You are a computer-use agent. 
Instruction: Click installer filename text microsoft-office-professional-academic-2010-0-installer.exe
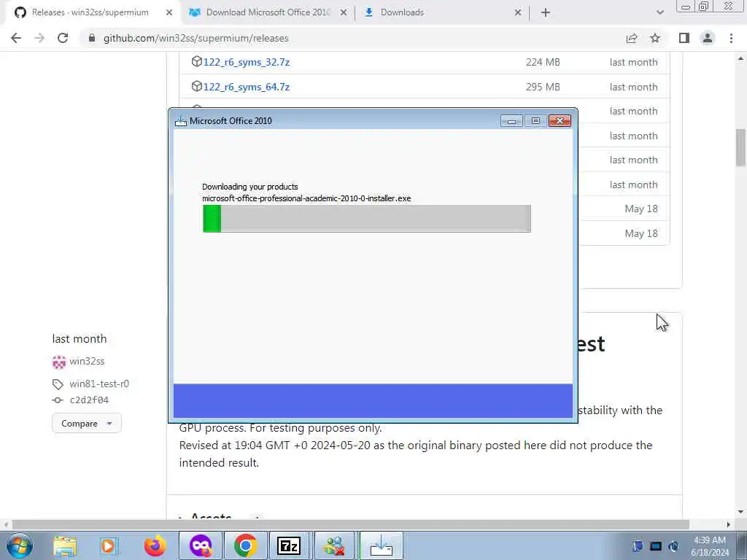point(306,198)
